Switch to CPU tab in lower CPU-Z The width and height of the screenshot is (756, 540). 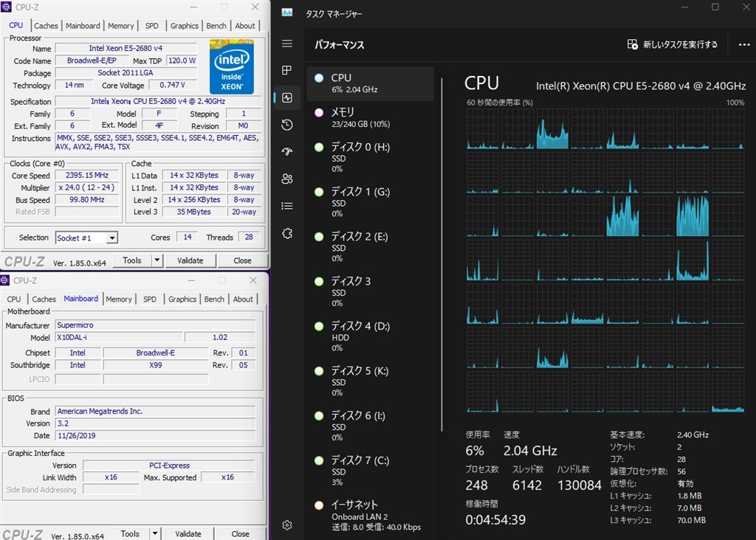tap(13, 300)
